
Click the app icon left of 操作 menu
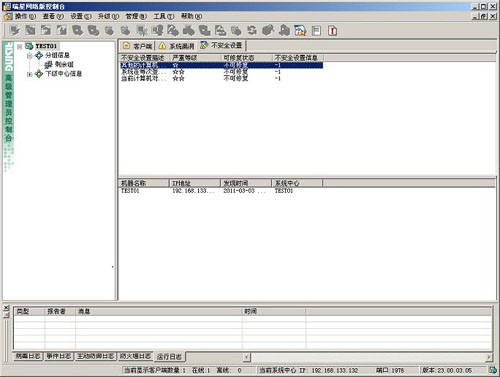pos(8,16)
